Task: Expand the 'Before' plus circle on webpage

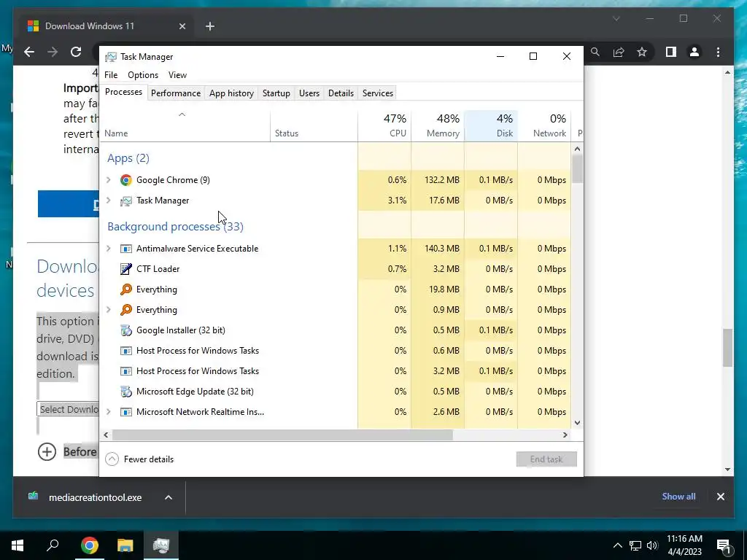Action: tap(47, 451)
